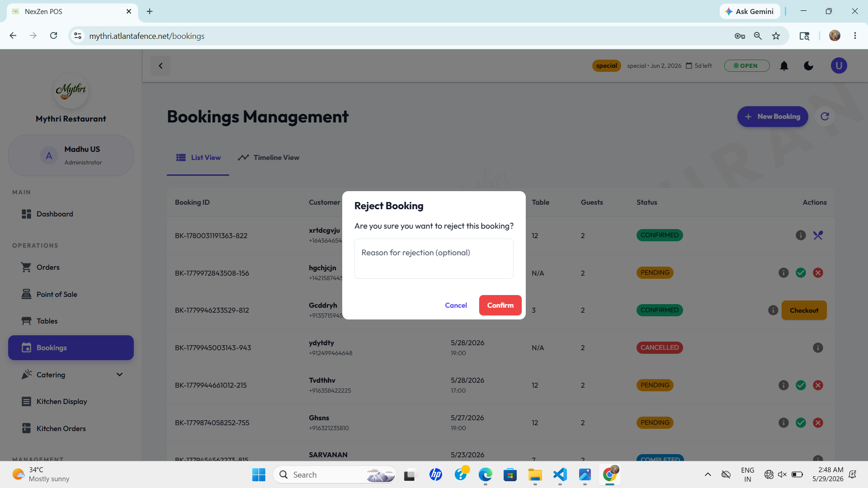View info for Tvdthhv booking
The height and width of the screenshot is (488, 868).
783,385
